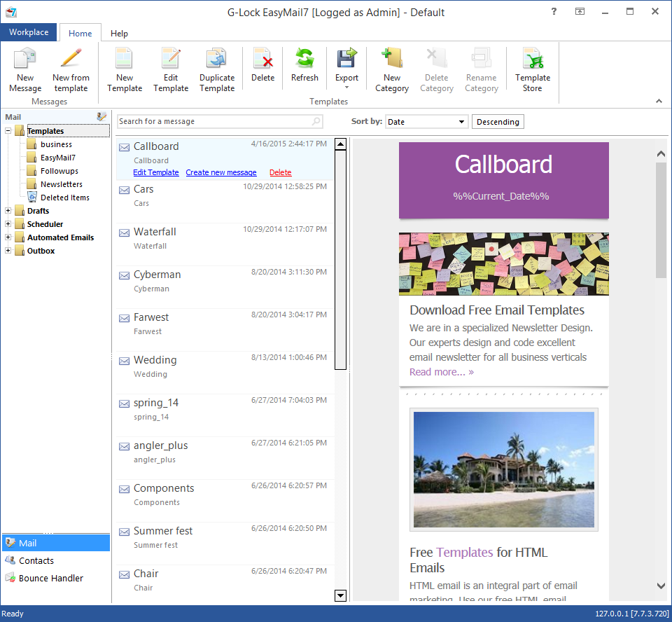Image resolution: width=672 pixels, height=622 pixels.
Task: Open the Export dropdown arrow
Action: click(346, 88)
